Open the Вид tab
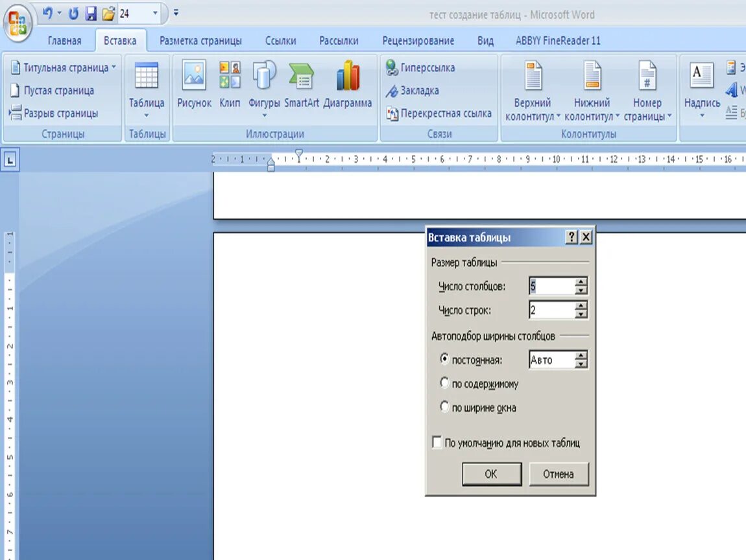Viewport: 746px width, 560px height. (x=485, y=41)
